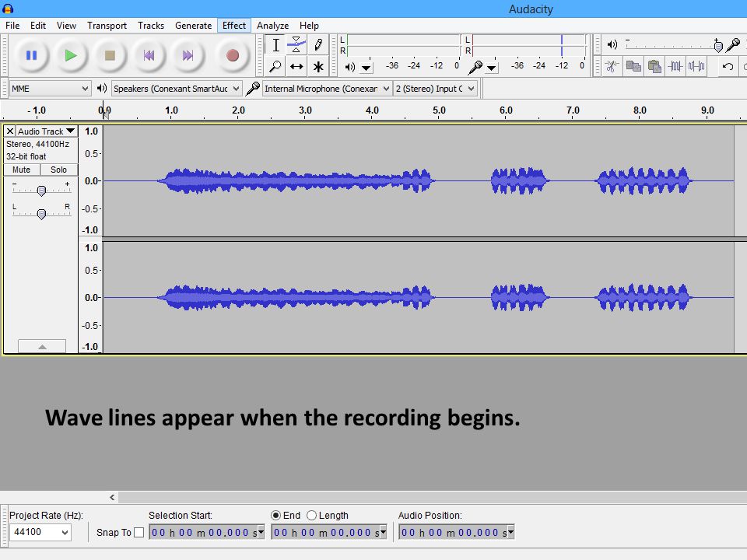
Task: Select the Draw pencil tool
Action: coord(317,45)
